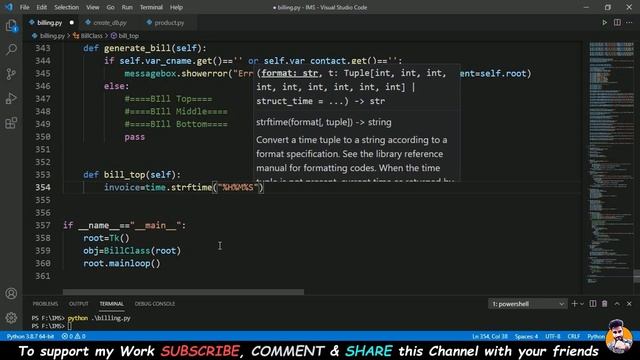Click 'root=Tk()' on line 358

106,238
